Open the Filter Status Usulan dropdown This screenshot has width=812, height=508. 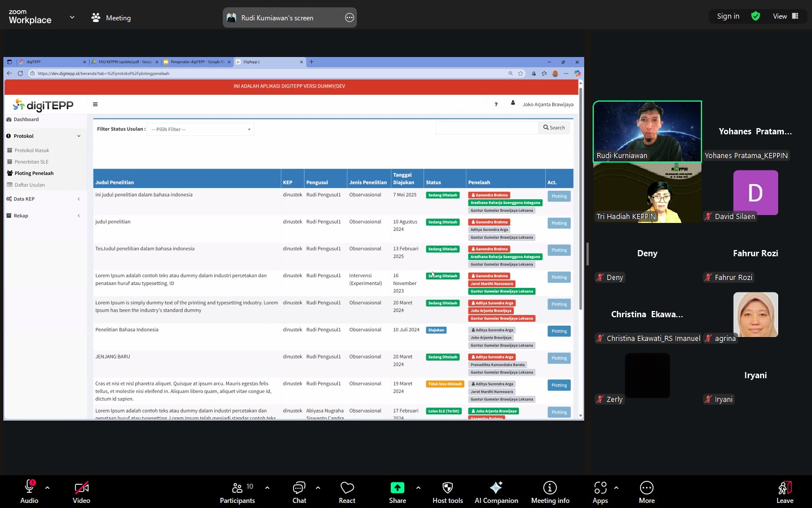click(x=200, y=129)
